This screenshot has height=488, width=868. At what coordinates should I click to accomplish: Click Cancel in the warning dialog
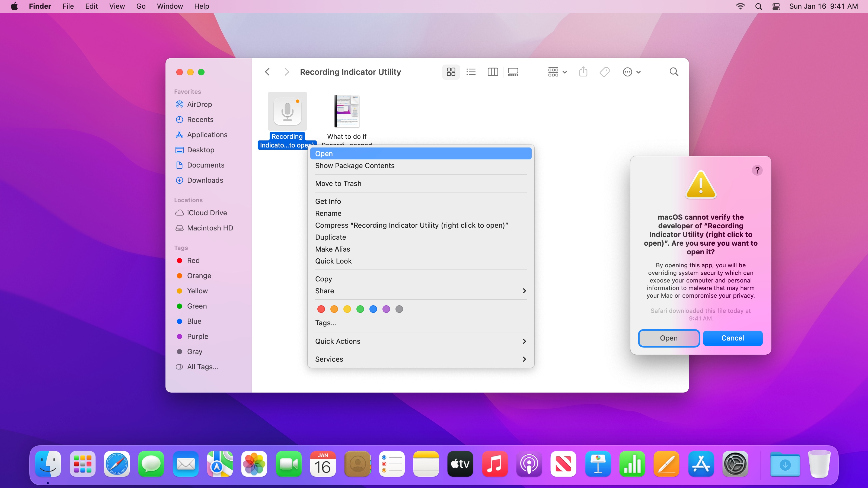(733, 338)
